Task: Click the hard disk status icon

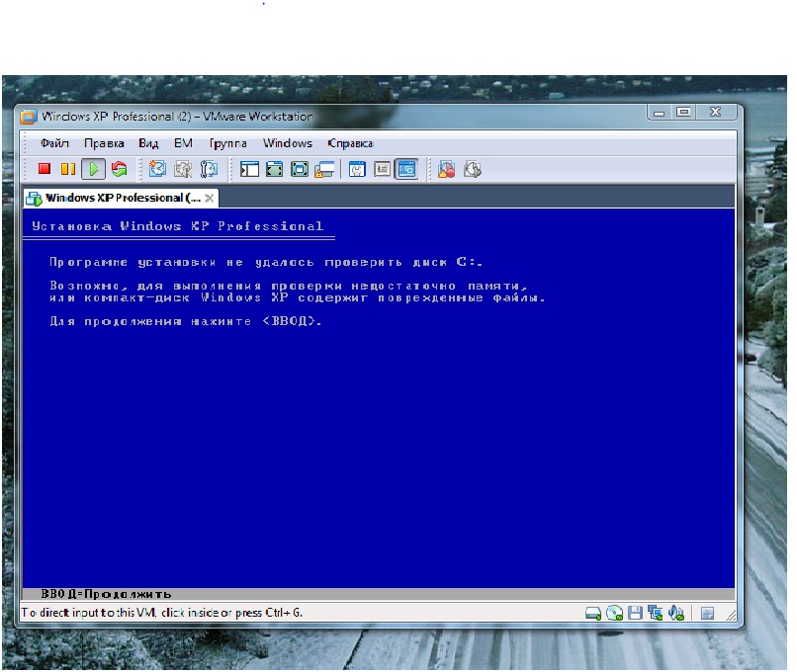Action: (593, 613)
